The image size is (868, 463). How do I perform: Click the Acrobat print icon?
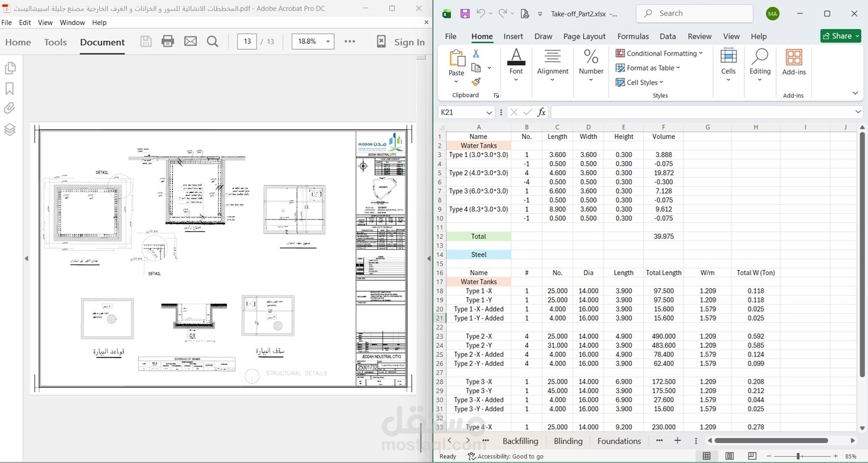click(167, 41)
